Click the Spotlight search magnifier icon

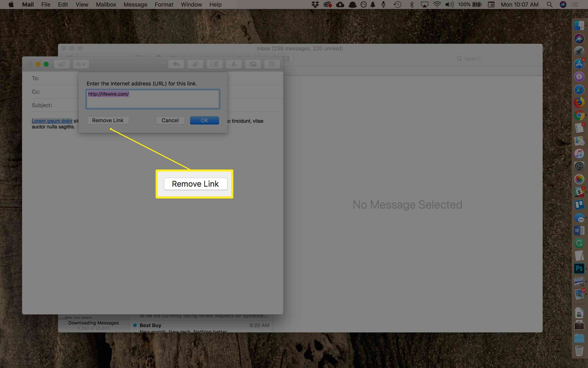click(550, 4)
